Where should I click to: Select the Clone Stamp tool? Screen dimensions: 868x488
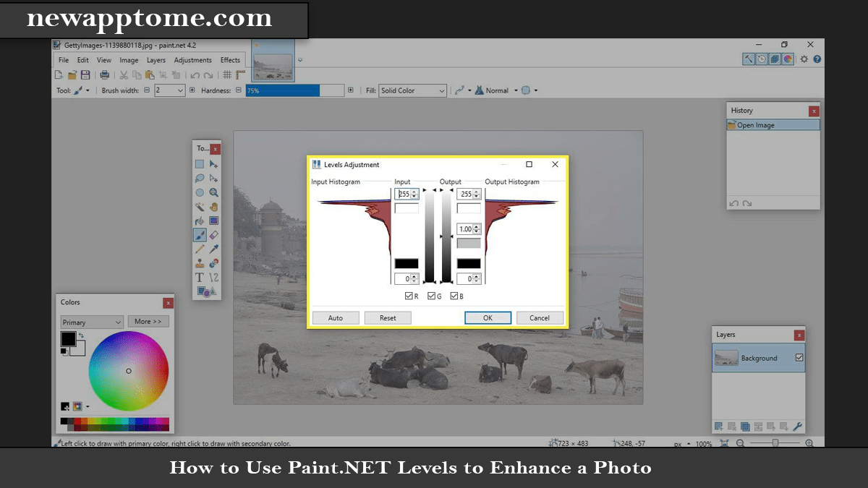click(x=200, y=263)
